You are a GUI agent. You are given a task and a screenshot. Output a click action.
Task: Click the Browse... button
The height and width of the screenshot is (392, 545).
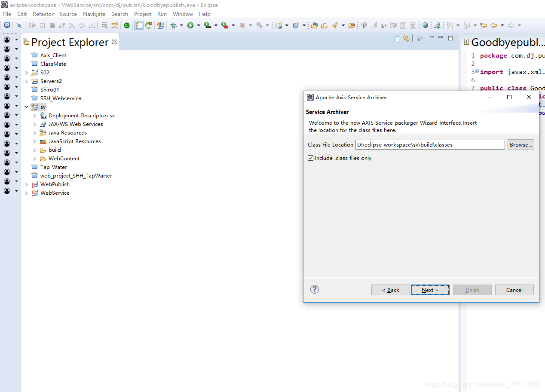pos(521,144)
